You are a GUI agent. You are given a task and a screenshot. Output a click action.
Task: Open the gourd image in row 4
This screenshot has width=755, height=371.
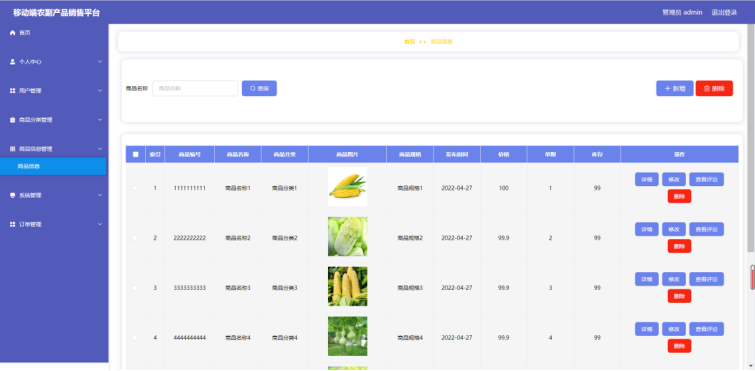click(347, 336)
